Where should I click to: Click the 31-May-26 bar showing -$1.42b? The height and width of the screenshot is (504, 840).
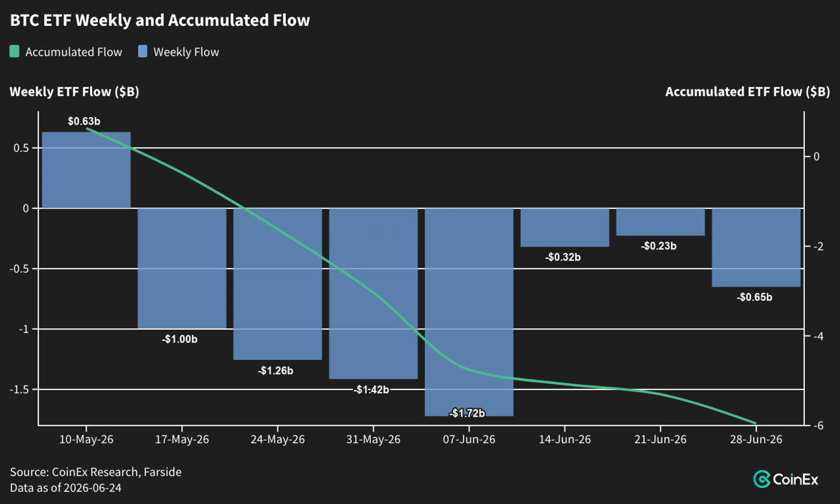373,293
